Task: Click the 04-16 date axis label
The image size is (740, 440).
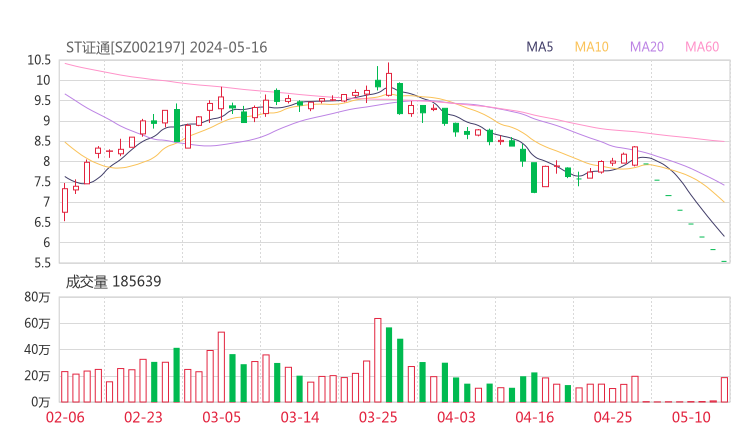Action: (534, 417)
